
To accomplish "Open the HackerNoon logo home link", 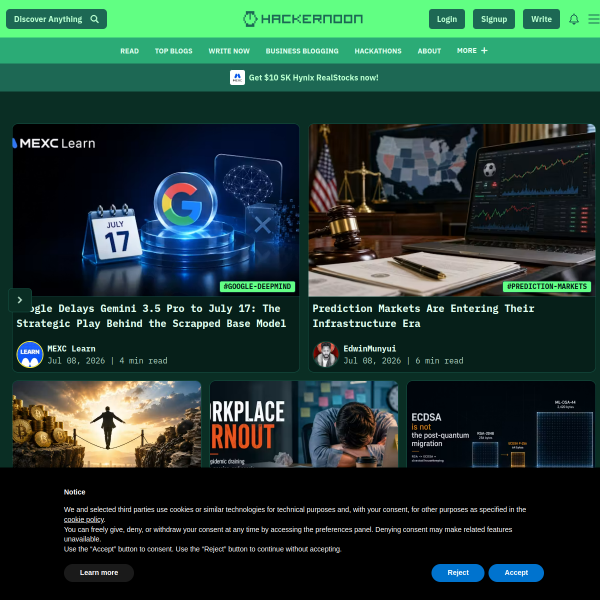I will pos(303,19).
